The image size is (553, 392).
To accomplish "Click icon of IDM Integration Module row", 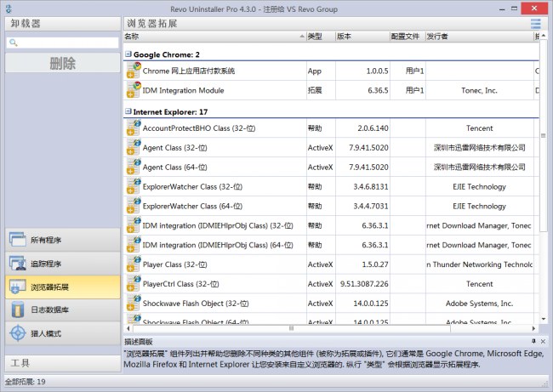I will click(x=134, y=90).
